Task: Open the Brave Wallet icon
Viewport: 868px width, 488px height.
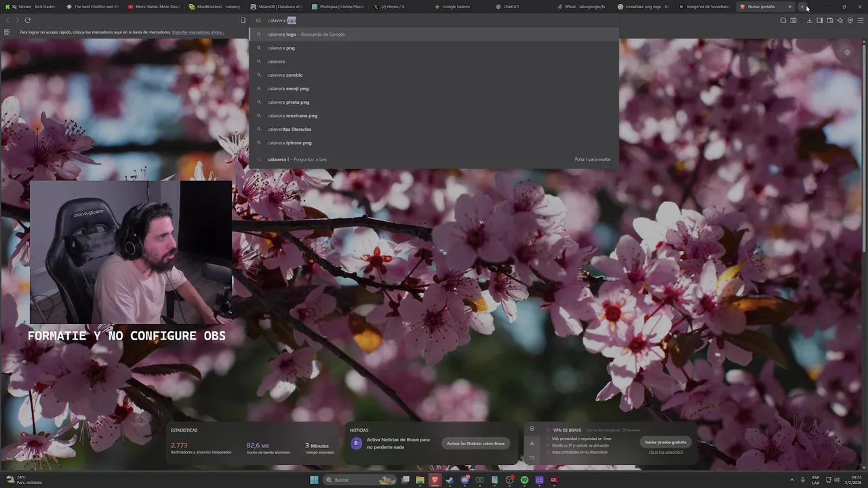Action: pyautogui.click(x=830, y=20)
